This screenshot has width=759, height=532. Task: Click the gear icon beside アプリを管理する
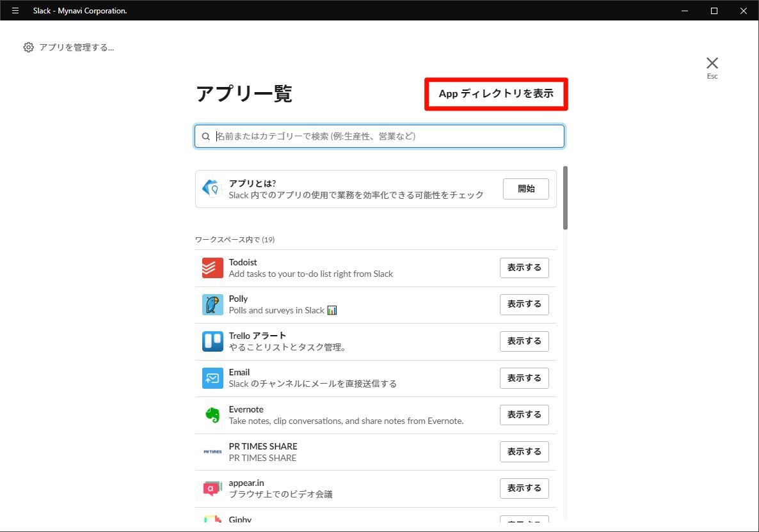(29, 47)
